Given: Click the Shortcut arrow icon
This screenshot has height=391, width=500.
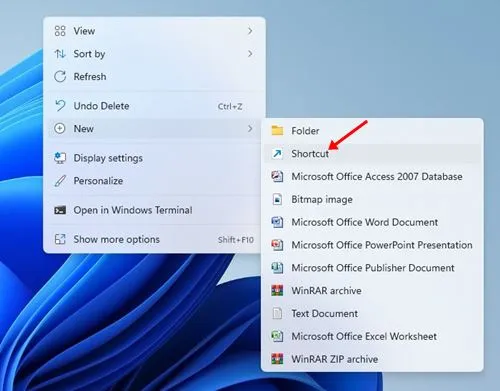Looking at the screenshot, I should click(277, 153).
